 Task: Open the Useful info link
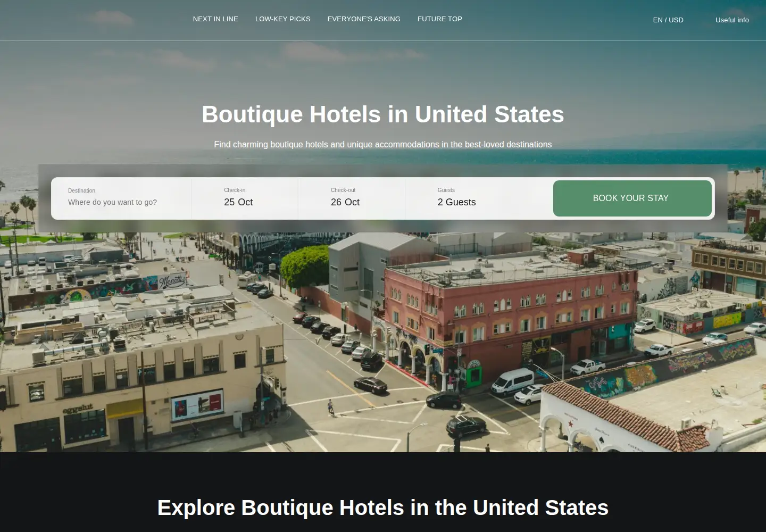[732, 20]
